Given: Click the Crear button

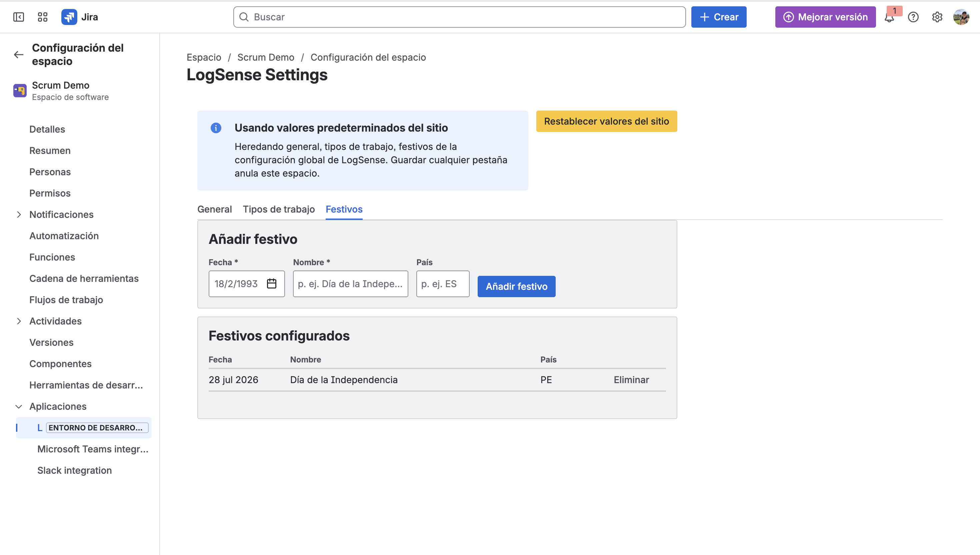Looking at the screenshot, I should point(719,17).
